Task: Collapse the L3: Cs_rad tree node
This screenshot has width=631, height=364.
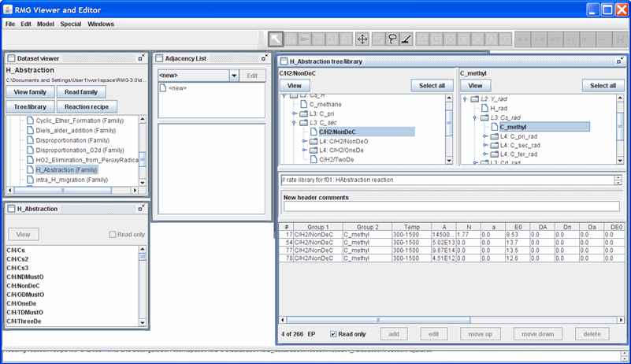Action: (x=475, y=117)
